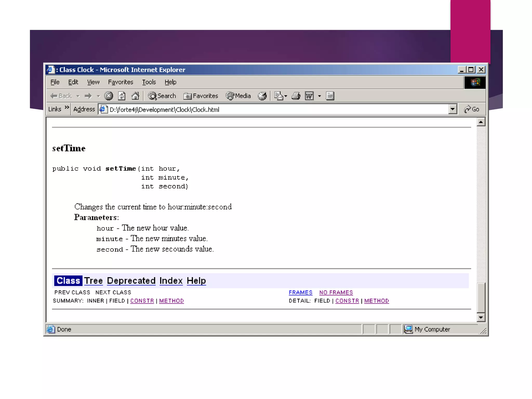Viewport: 532px width, 399px height.
Task: Click the Edit with Word icon
Action: click(309, 96)
